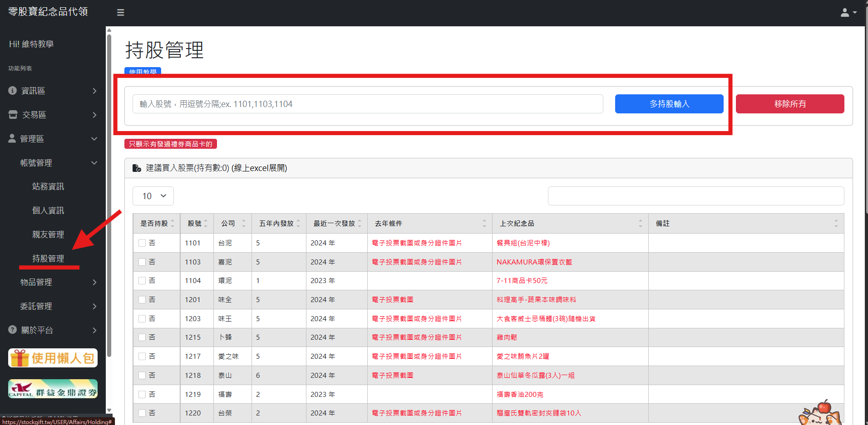
Task: Sort by 備註 column
Action: 746,224
